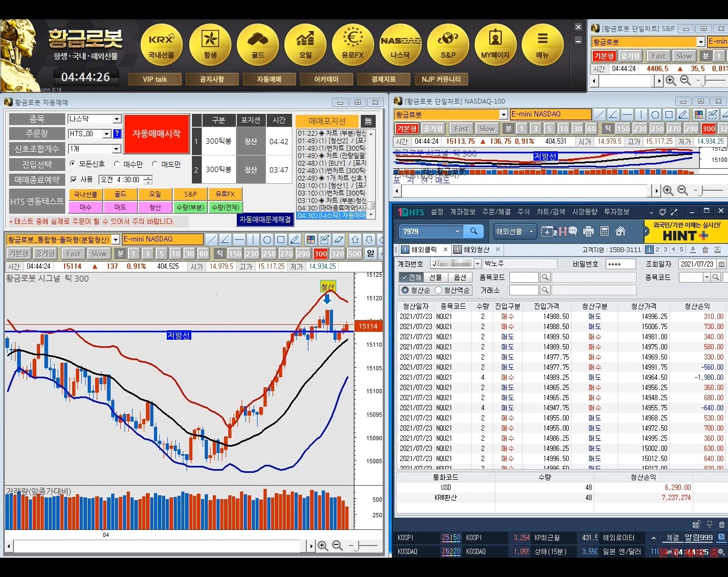Click the printer icon in 1QHTS toolbar
Viewport: 728px width, 577px height.
pos(588,231)
